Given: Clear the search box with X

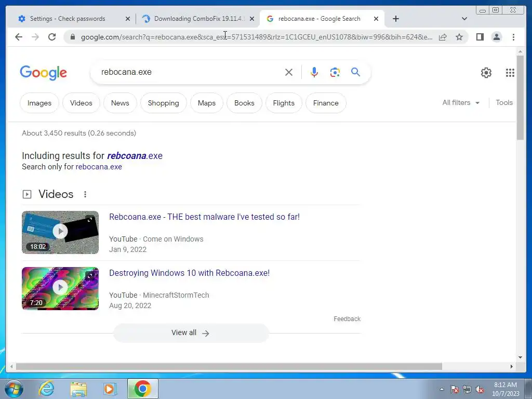Looking at the screenshot, I should click(289, 72).
